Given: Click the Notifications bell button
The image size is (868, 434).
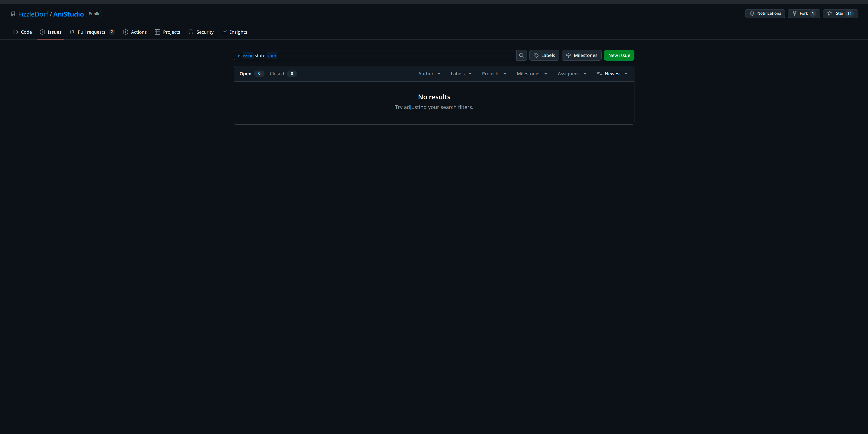Looking at the screenshot, I should [765, 14].
